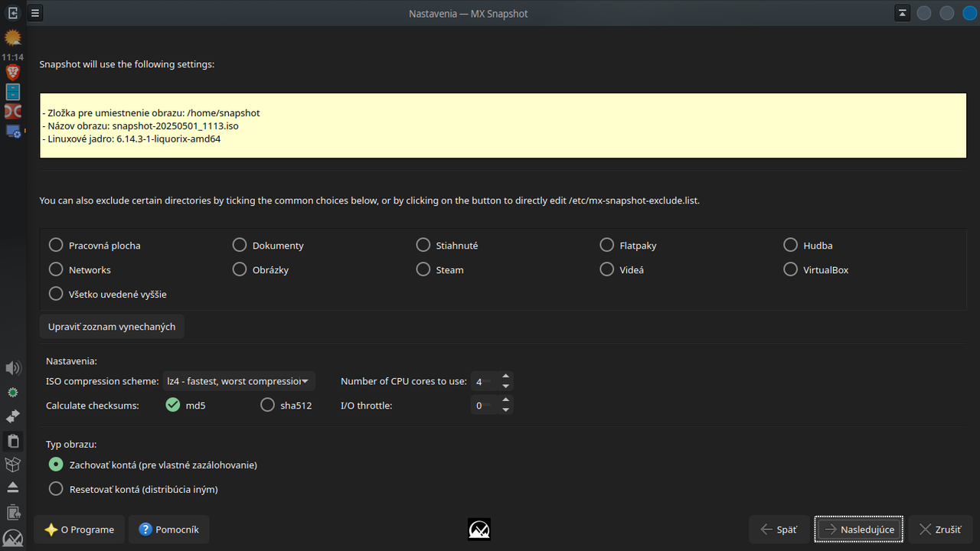The height and width of the screenshot is (551, 980).
Task: Open the file cabinet file manager icon
Action: coord(12,92)
